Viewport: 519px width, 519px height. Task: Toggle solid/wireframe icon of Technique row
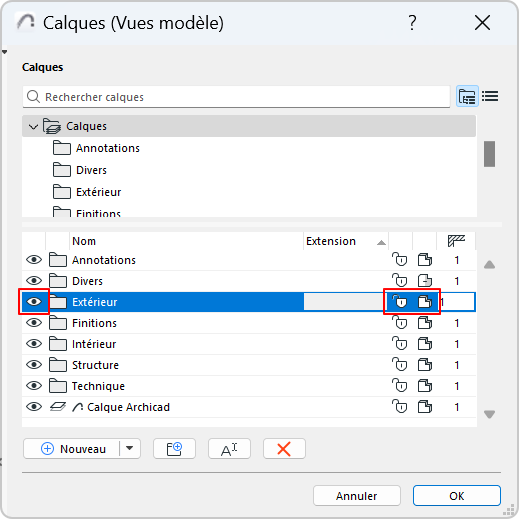(x=425, y=386)
